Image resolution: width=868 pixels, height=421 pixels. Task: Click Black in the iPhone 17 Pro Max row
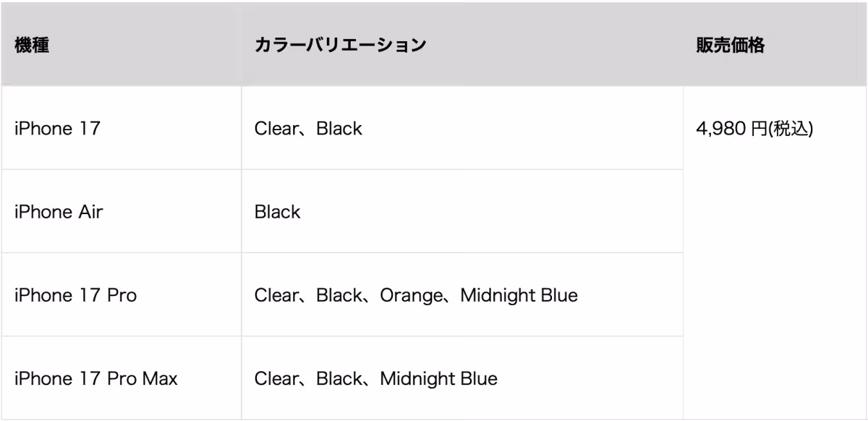click(x=339, y=379)
